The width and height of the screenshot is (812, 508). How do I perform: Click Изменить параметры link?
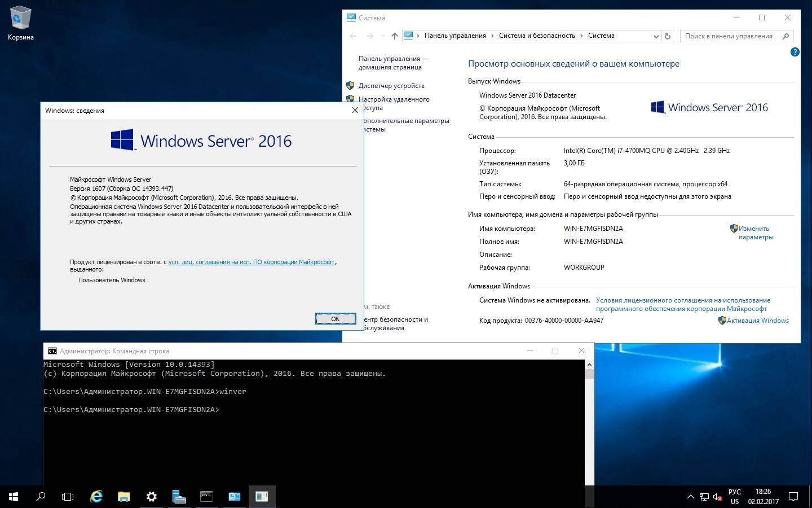pos(756,233)
